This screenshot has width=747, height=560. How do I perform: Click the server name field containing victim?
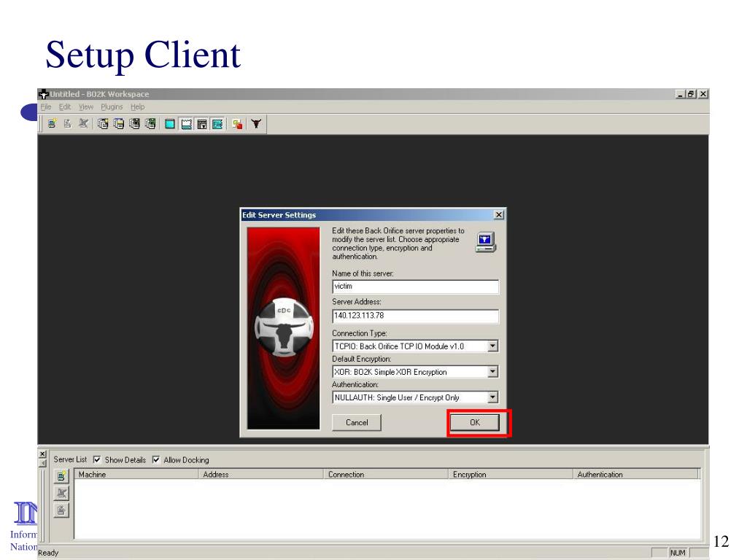coord(415,287)
